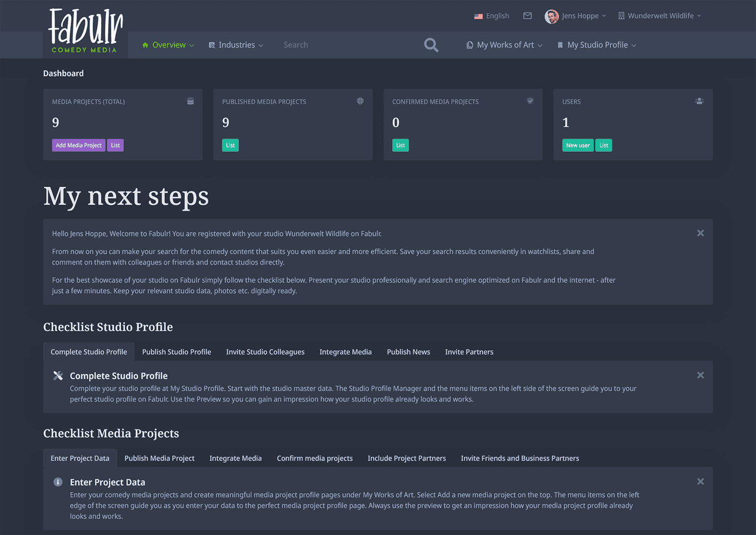Dismiss the welcome message with X icon

point(700,233)
